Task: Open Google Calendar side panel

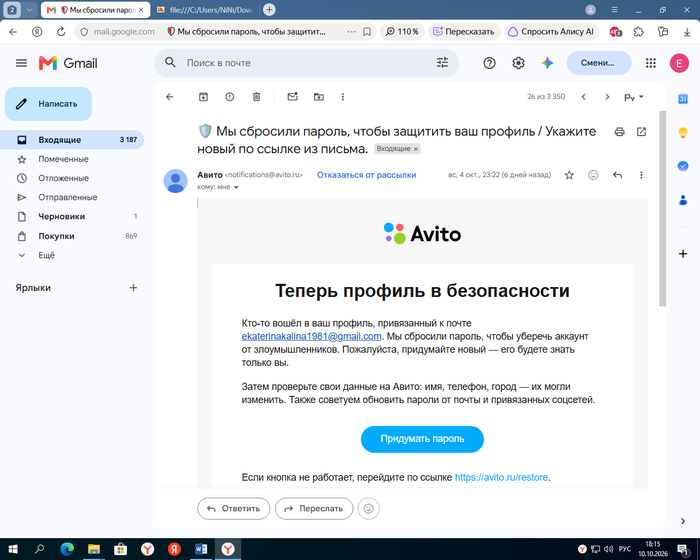Action: 683,99
